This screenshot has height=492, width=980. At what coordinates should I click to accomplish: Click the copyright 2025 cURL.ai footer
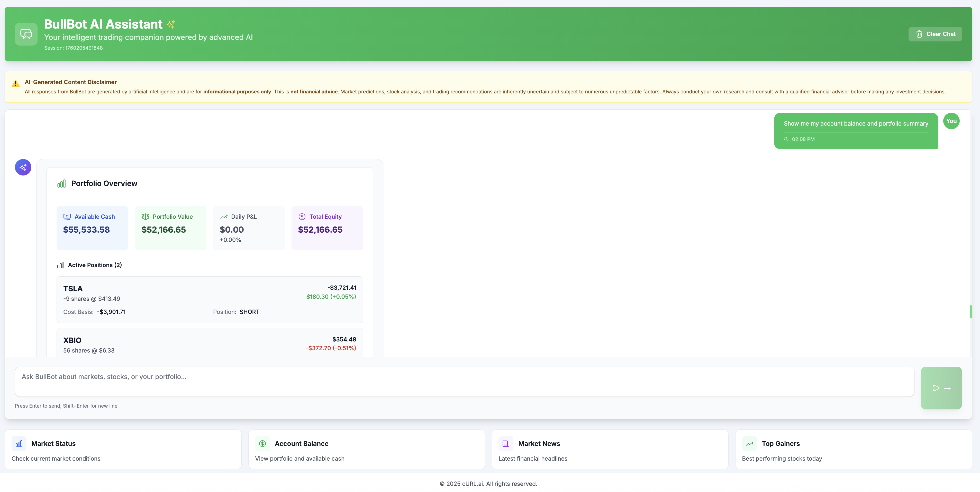tap(488, 484)
